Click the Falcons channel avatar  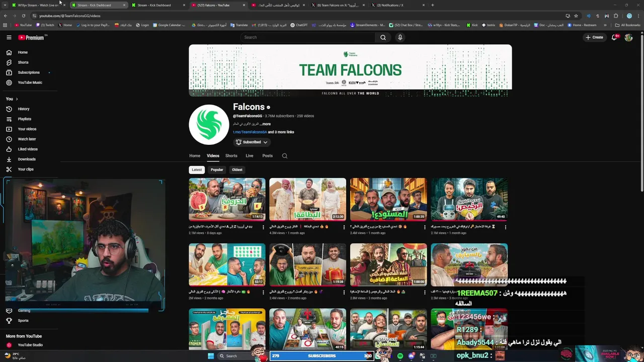[209, 125]
